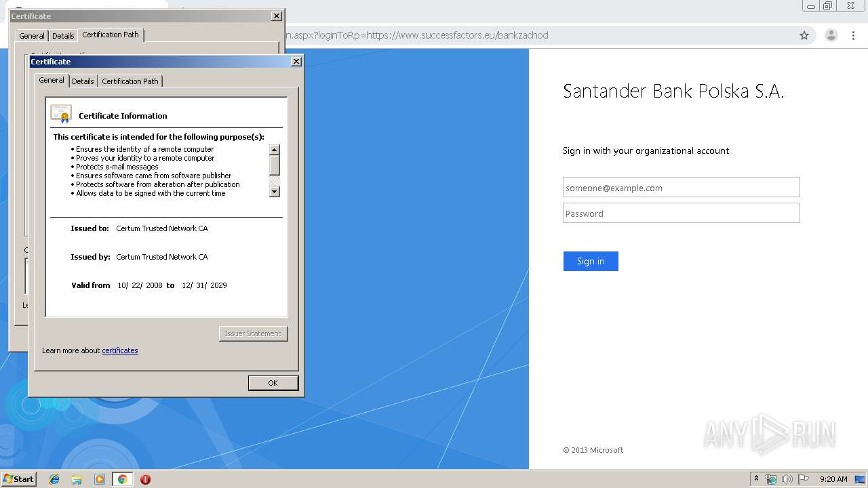
Task: Click the Sign in button
Action: pos(591,261)
